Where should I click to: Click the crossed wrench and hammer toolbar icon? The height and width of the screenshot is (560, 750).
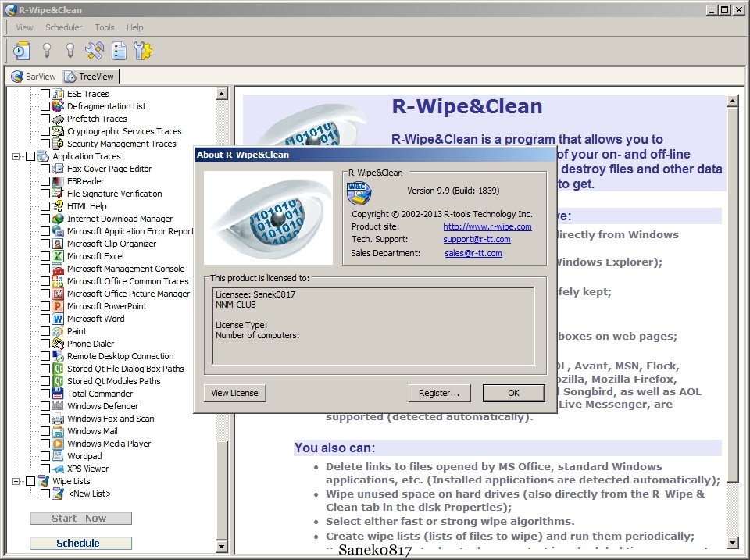tap(94, 51)
